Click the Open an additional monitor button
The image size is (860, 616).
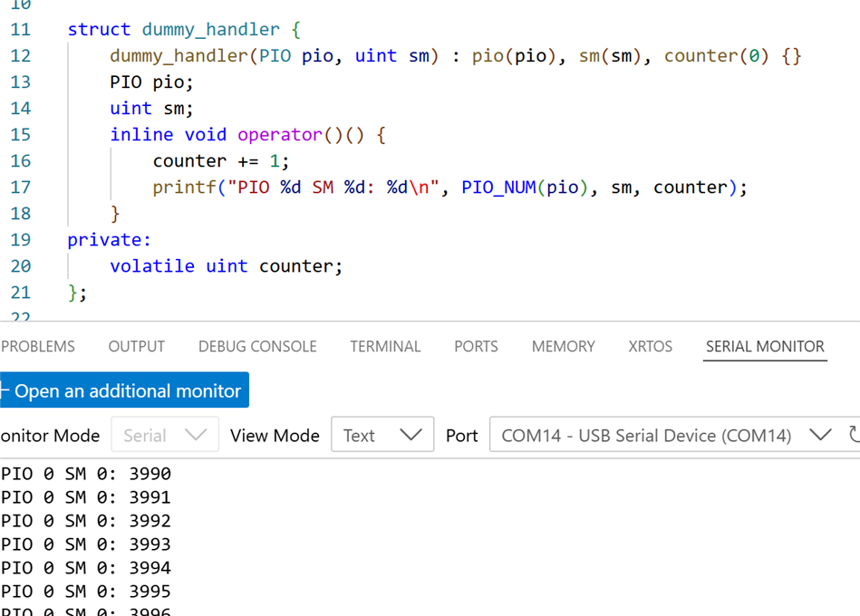tap(124, 390)
